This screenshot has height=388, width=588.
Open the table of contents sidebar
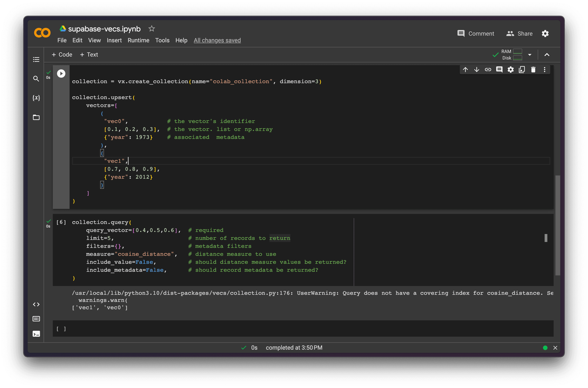pos(36,59)
